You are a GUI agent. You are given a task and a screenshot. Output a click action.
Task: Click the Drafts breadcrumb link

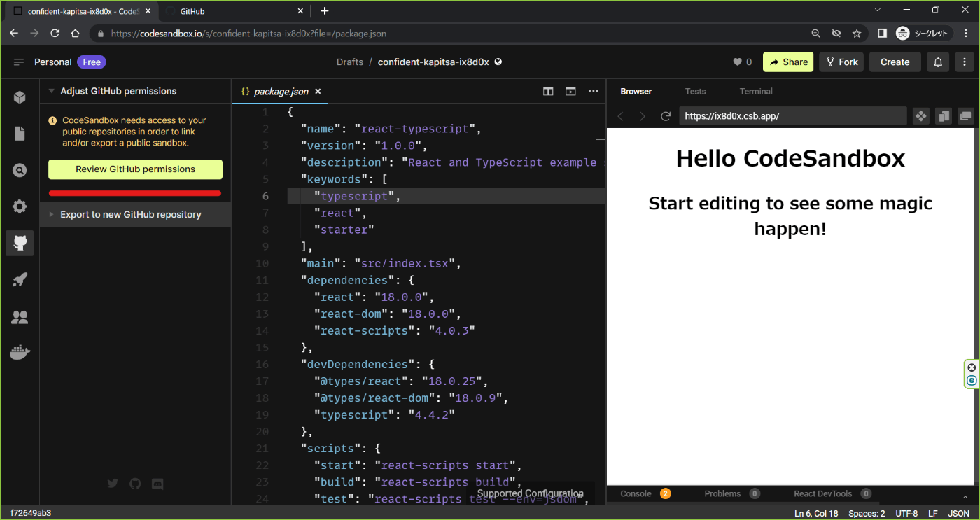tap(350, 62)
